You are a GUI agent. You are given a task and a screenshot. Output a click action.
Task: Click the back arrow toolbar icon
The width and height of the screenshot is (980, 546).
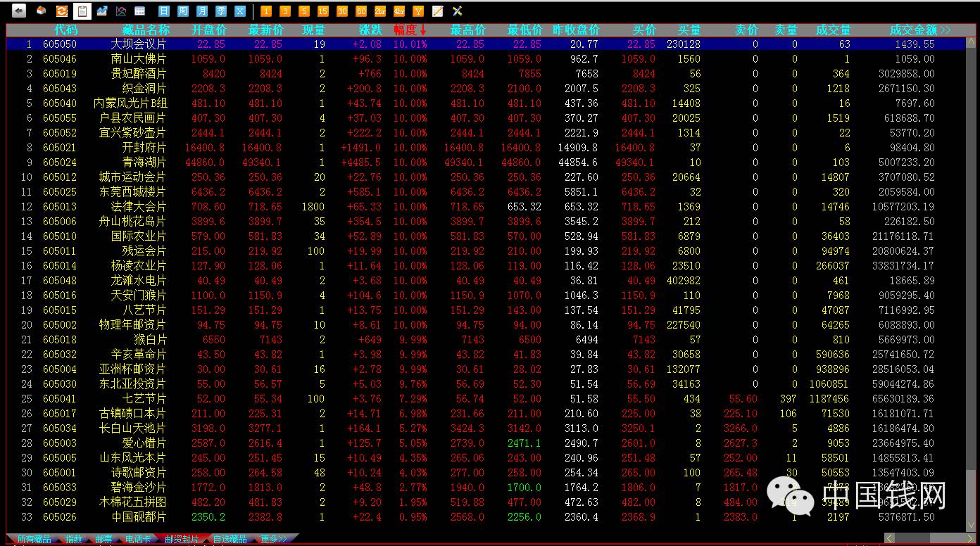19,11
